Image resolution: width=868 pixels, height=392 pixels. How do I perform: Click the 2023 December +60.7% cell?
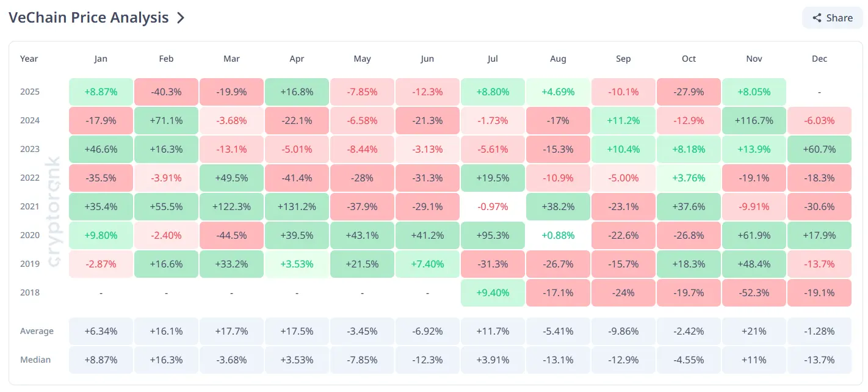tap(819, 149)
